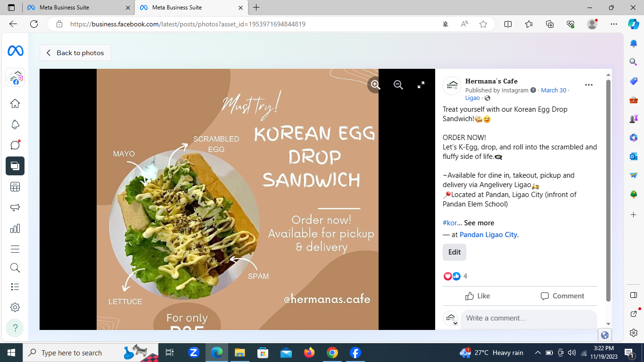Click the Ligao location link under page name

pyautogui.click(x=472, y=98)
